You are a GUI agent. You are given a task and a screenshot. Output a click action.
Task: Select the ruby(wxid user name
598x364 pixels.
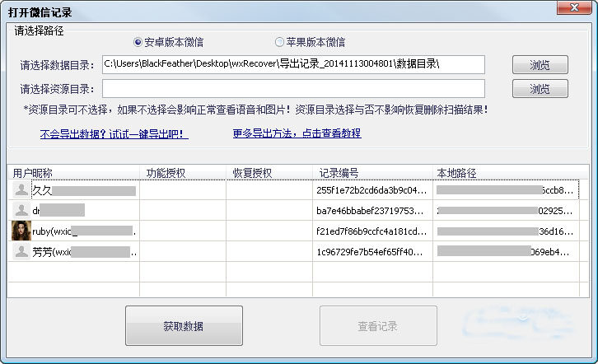tap(84, 231)
